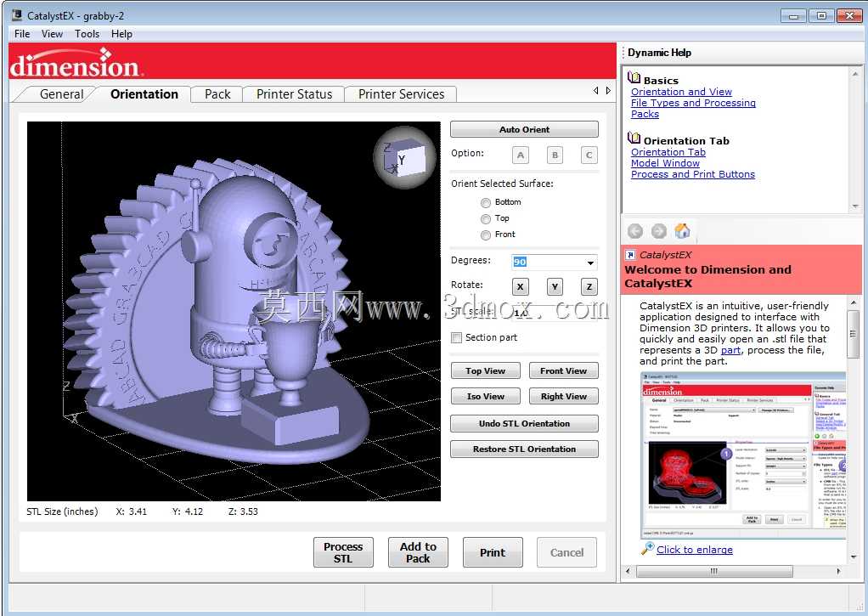Click the 'Y: 4.12' size value
The image size is (868, 616).
(188, 511)
